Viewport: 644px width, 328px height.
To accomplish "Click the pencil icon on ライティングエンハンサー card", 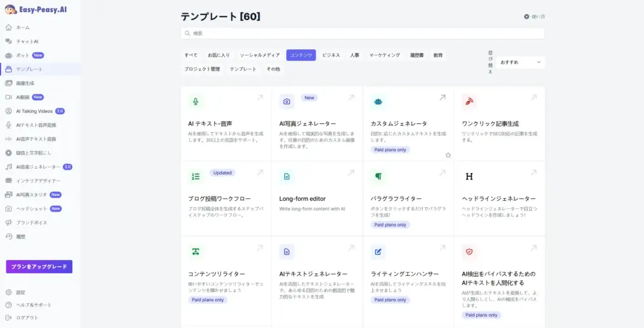I will tap(378, 252).
